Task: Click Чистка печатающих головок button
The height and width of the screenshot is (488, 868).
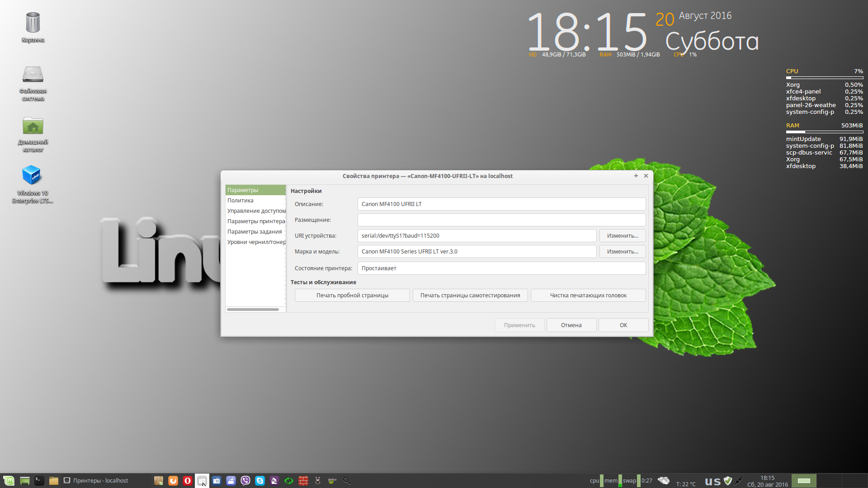Action: coord(588,296)
